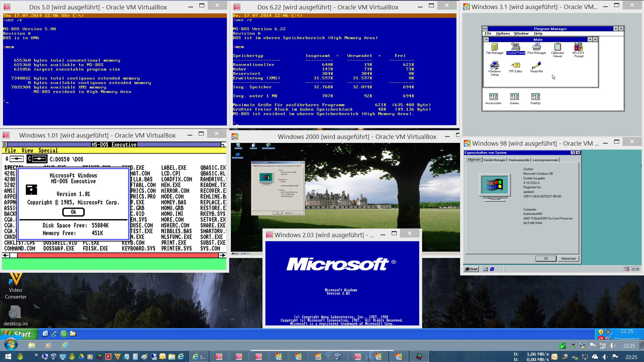
Task: Select DOSSWAP.EXE in the file list
Action: 59,249
